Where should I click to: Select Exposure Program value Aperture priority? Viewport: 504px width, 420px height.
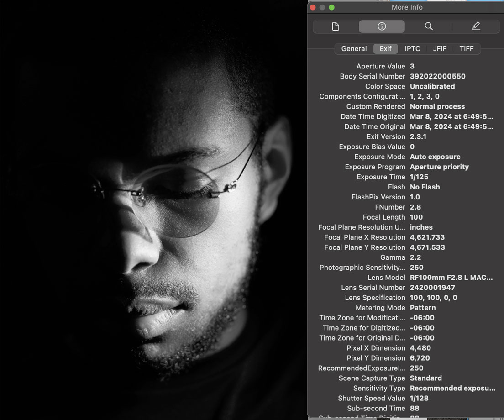point(439,167)
